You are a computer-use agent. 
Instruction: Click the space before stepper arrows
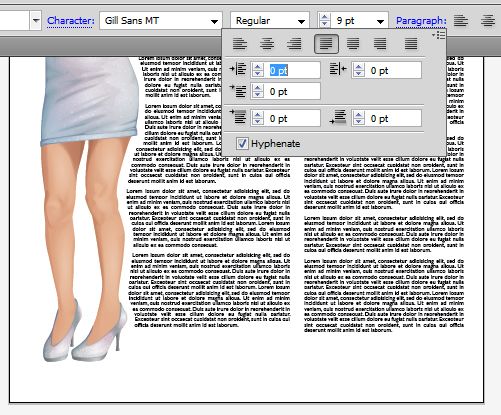[x=258, y=118]
